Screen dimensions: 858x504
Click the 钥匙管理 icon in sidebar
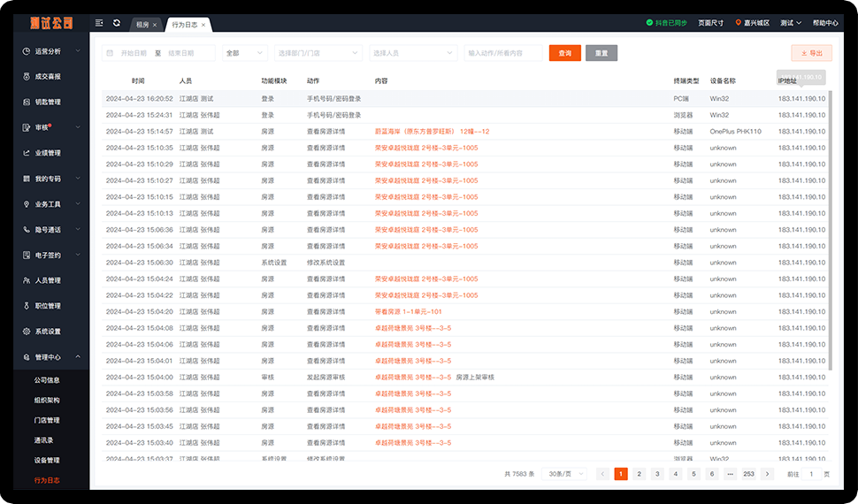coord(27,102)
